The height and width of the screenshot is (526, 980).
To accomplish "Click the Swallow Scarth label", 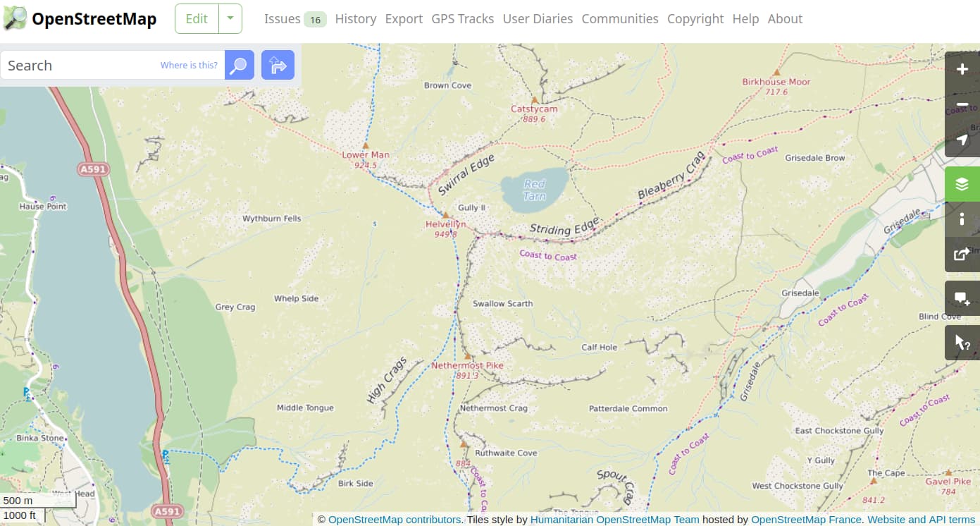I will point(502,304).
